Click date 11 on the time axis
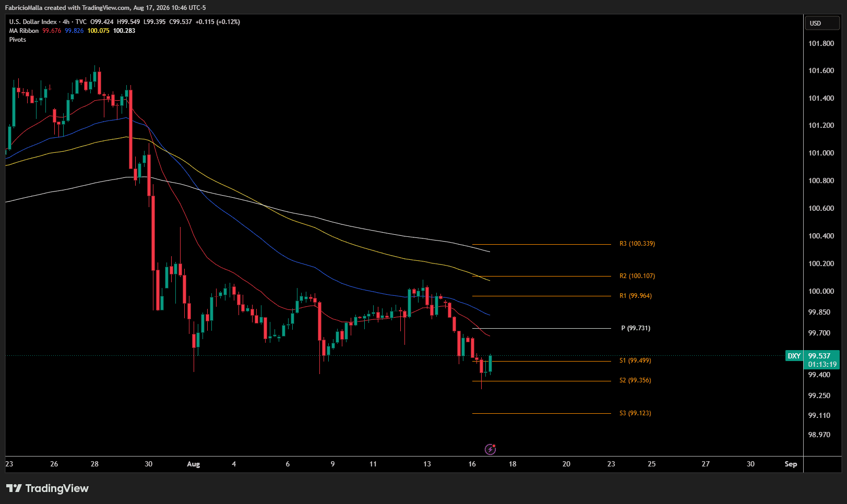This screenshot has height=504, width=847. point(373,464)
